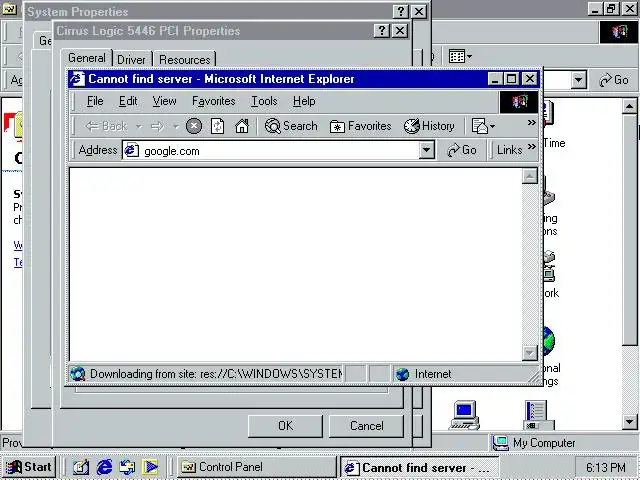The height and width of the screenshot is (480, 640).
Task: Click Internet Explorer throbber logo
Action: coord(519,102)
